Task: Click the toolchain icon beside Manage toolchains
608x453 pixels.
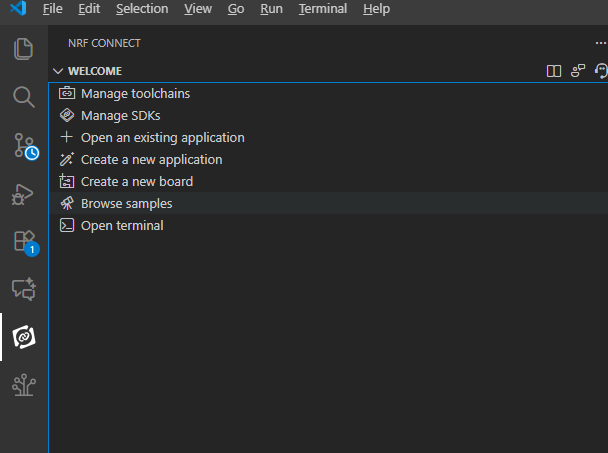Action: point(67,93)
